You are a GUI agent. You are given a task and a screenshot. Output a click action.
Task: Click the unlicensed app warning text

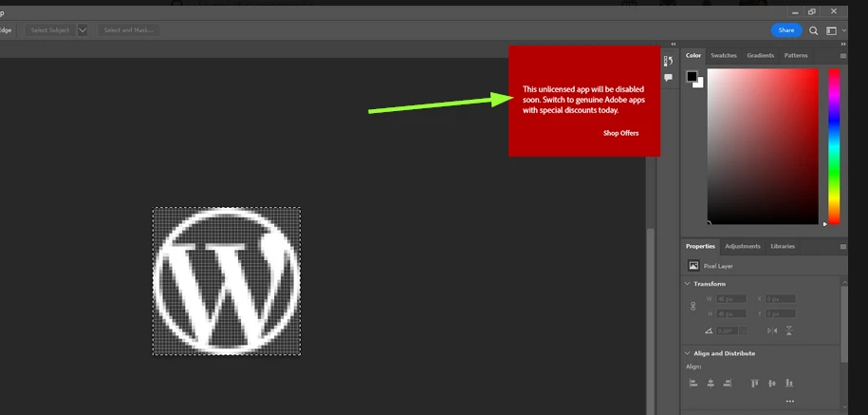pos(583,99)
